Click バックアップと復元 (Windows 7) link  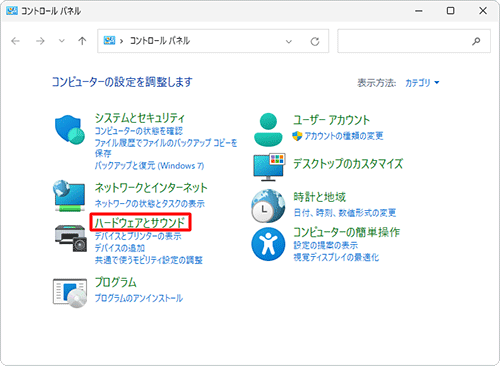149,166
